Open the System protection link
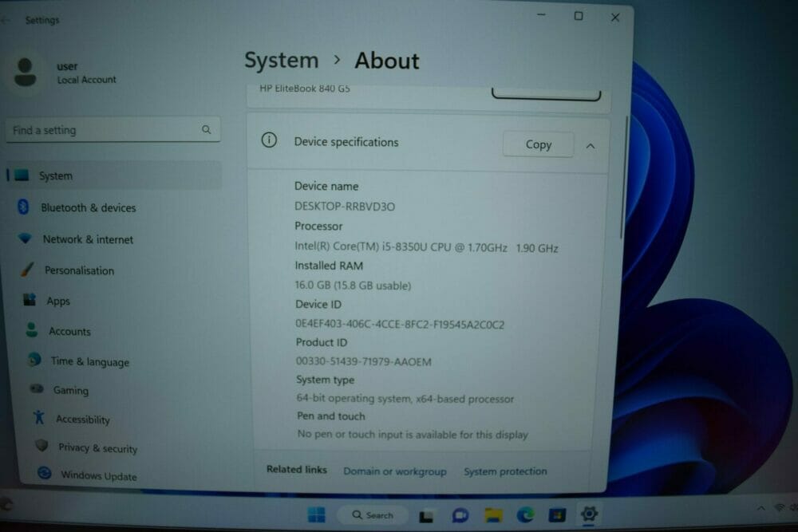The width and height of the screenshot is (798, 532). pos(505,471)
